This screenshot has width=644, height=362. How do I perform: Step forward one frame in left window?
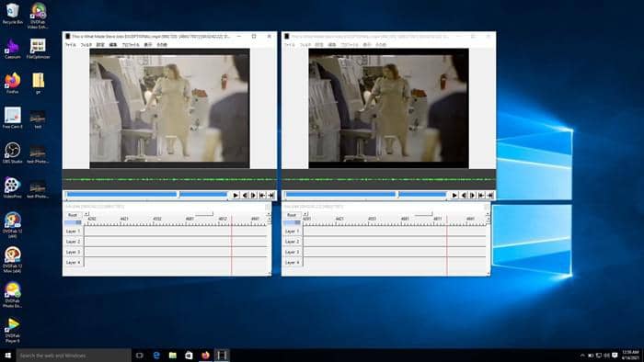[x=253, y=195]
